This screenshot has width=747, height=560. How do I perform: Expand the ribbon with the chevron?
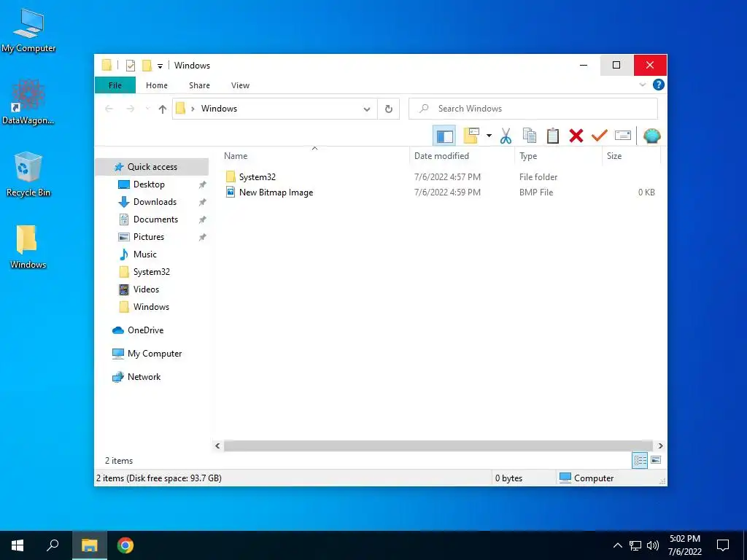(642, 85)
